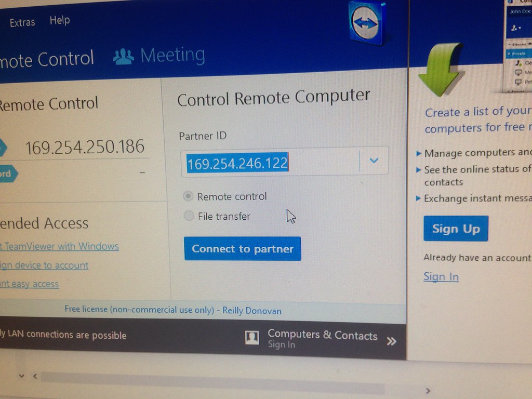Viewport: 532px width, 399px height.
Task: Click the See the online status bullet
Action: [477, 175]
